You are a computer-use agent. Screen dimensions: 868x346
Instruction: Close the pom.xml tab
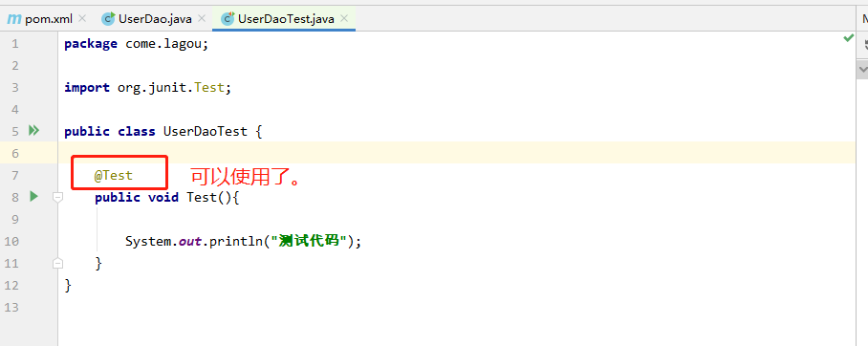pyautogui.click(x=82, y=19)
